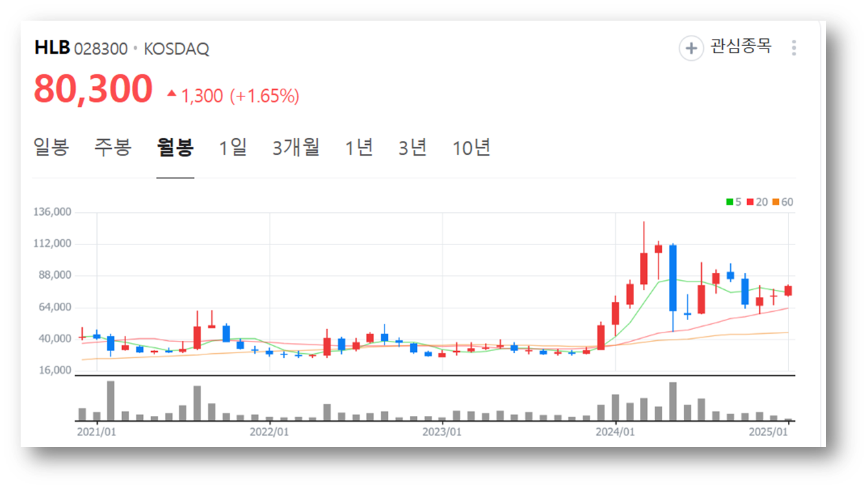
Task: Click the HLB stock name
Action: pos(52,49)
